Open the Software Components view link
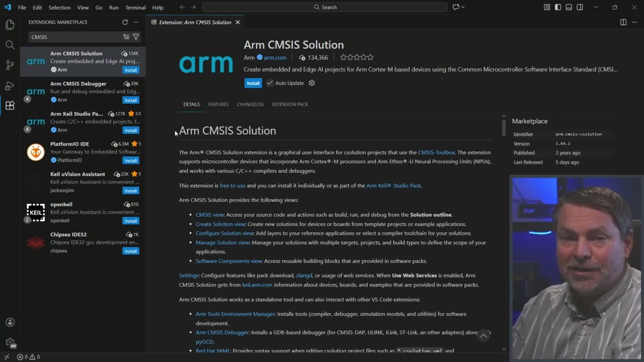The width and height of the screenshot is (644, 362). [229, 261]
